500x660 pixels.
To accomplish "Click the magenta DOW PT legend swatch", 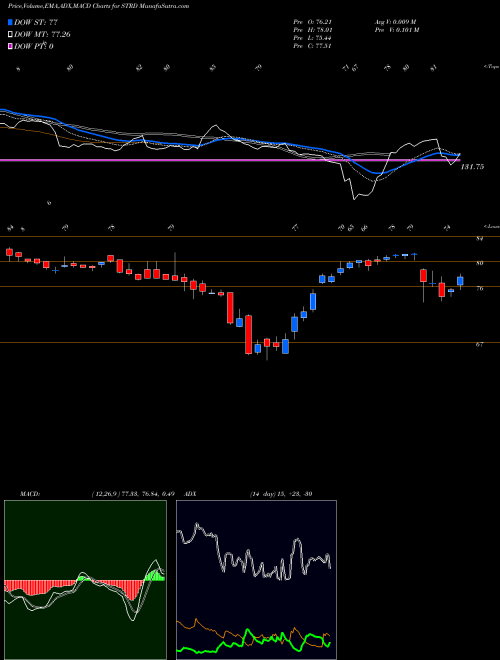I will (10, 46).
